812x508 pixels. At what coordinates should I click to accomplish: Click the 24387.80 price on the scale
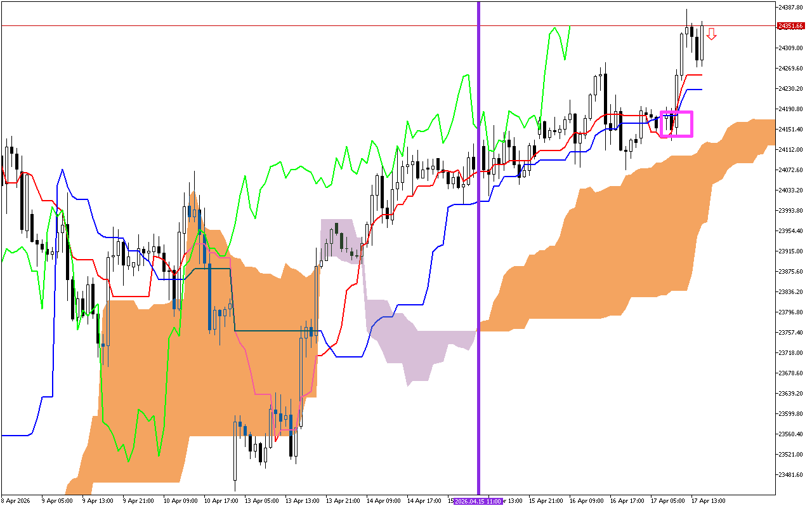[790, 7]
